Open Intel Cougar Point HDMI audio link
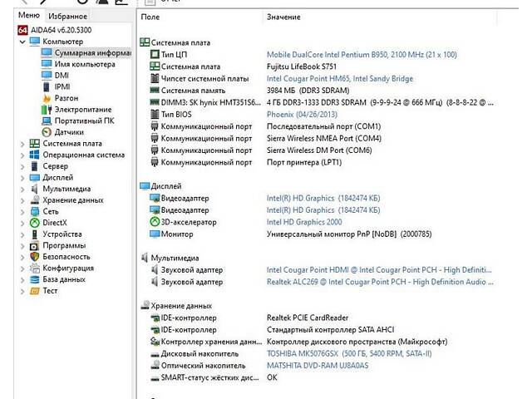 click(x=379, y=270)
